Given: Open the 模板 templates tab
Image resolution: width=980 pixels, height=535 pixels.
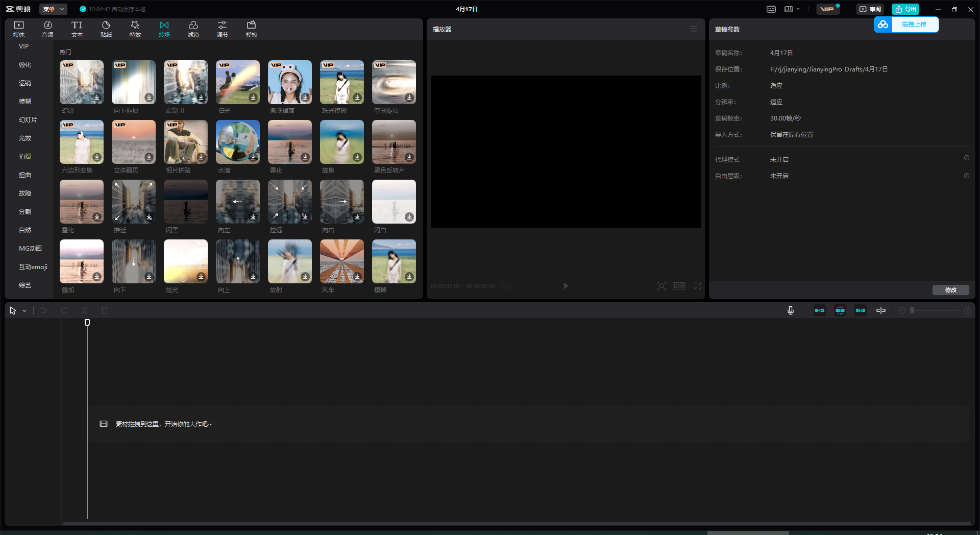Looking at the screenshot, I should (x=252, y=29).
